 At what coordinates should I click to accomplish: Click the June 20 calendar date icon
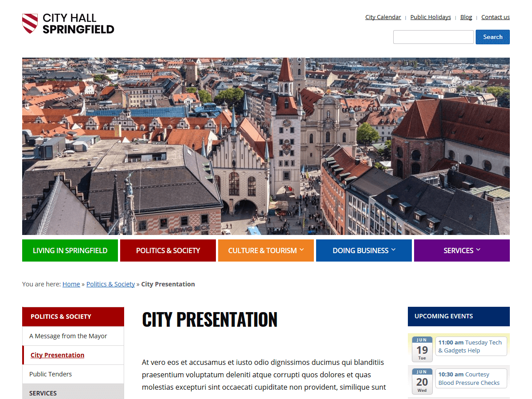click(422, 381)
